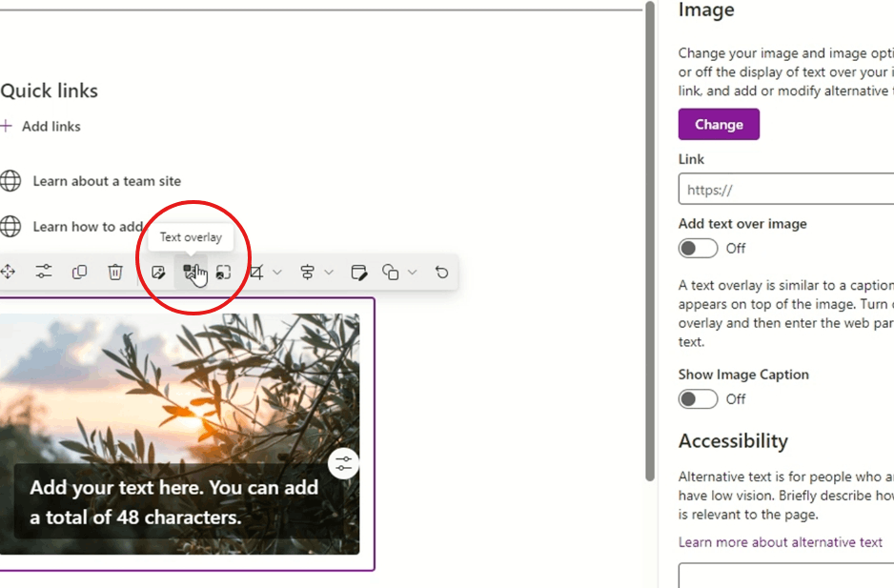Click the shape overlay icon

click(391, 272)
